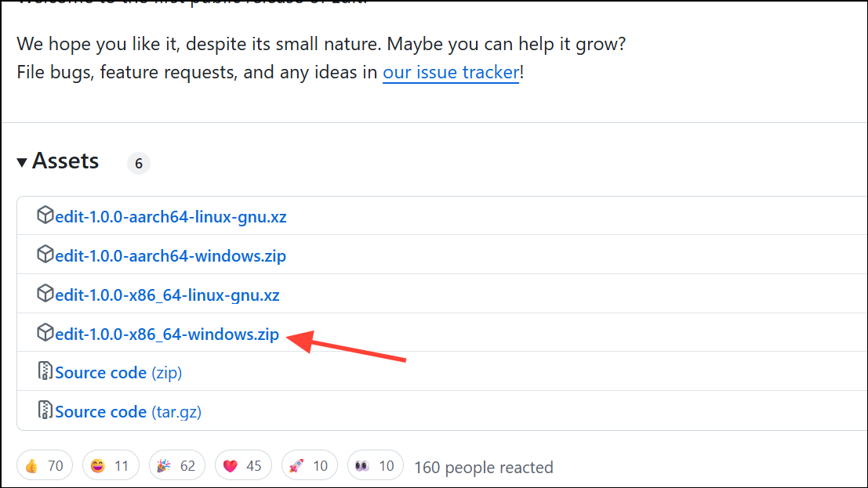
Task: Download edit-1.0.0-x86_64-windows.zip
Action: pos(166,333)
